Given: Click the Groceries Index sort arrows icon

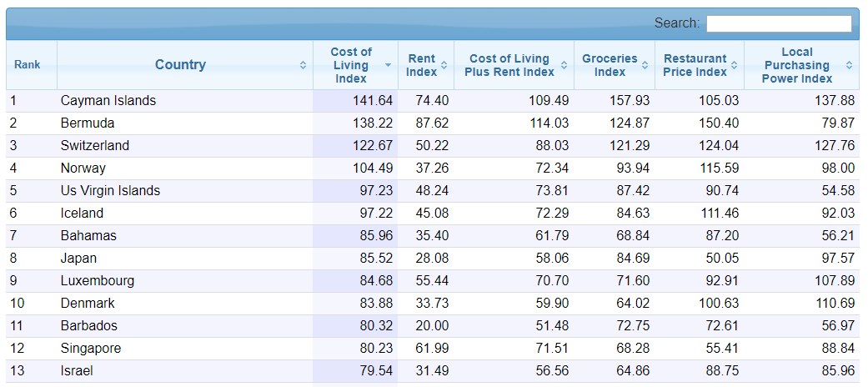Looking at the screenshot, I should coord(645,65).
